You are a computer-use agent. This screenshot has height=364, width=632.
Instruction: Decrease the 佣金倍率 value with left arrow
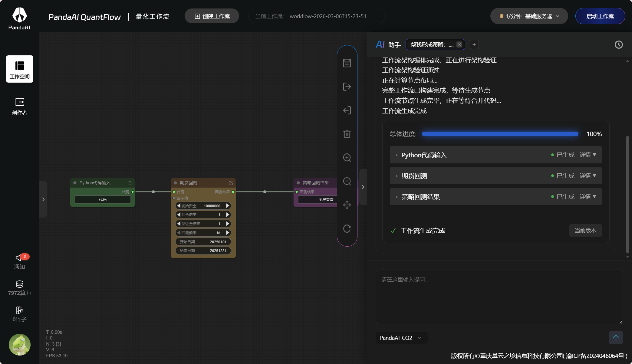point(179,215)
